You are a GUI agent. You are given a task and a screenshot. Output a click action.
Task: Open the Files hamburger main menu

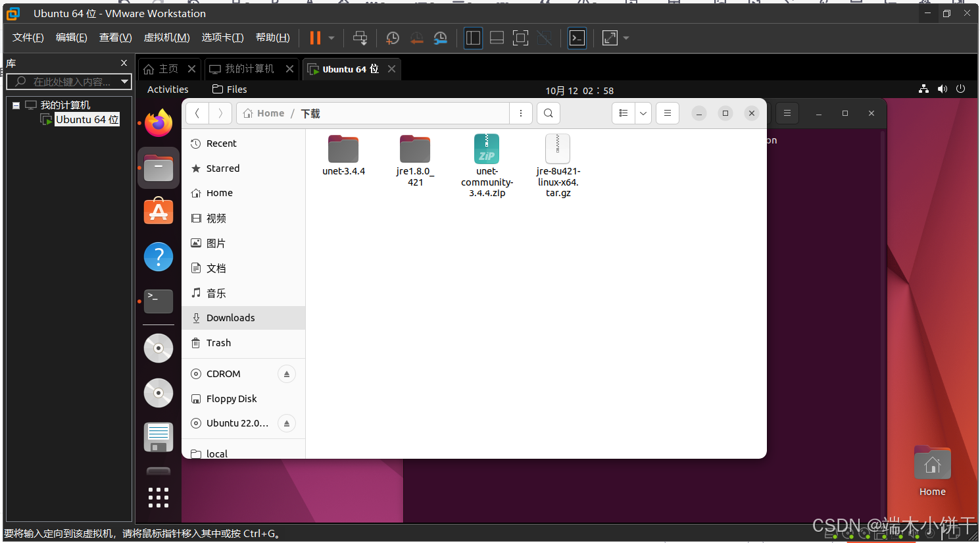(668, 113)
